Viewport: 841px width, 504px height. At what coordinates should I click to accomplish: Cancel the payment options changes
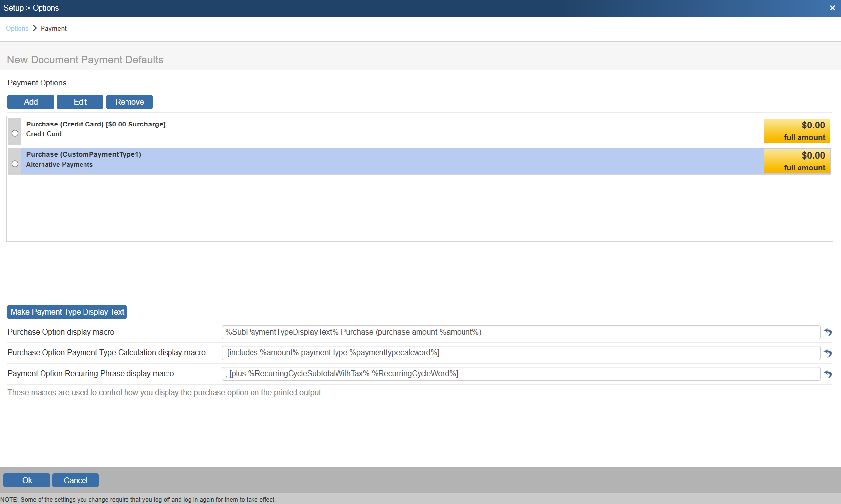tap(76, 480)
